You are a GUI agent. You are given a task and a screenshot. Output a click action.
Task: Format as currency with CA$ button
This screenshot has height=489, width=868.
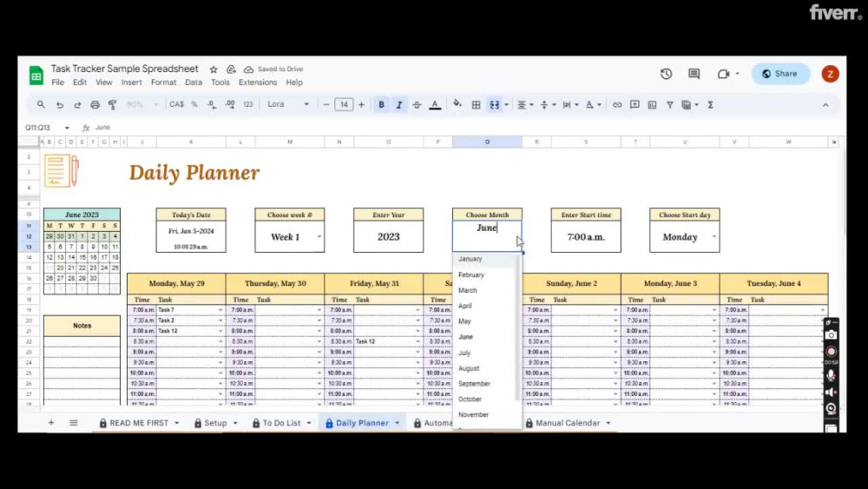pos(176,105)
